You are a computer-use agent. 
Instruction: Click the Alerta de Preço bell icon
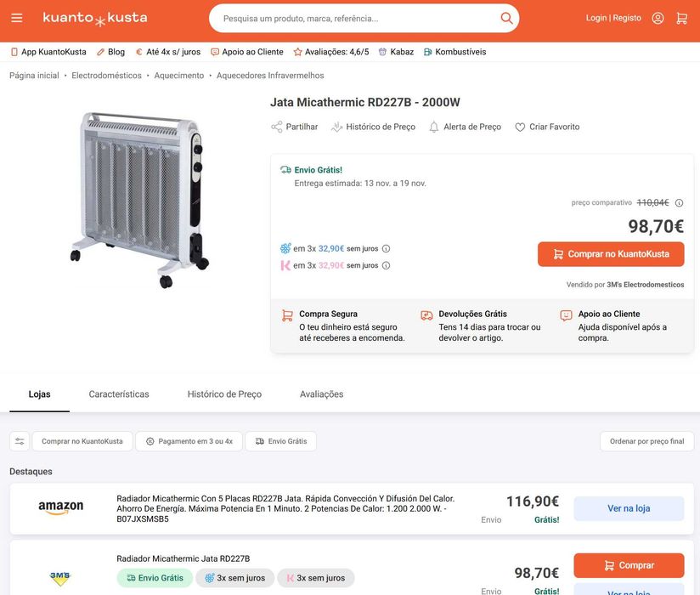pos(434,127)
